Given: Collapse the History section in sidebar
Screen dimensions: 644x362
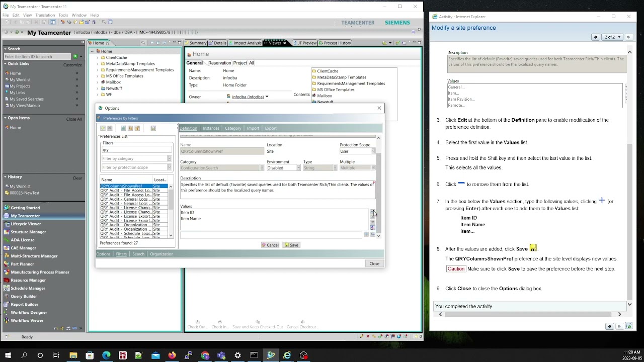Looking at the screenshot, I should tap(6, 177).
